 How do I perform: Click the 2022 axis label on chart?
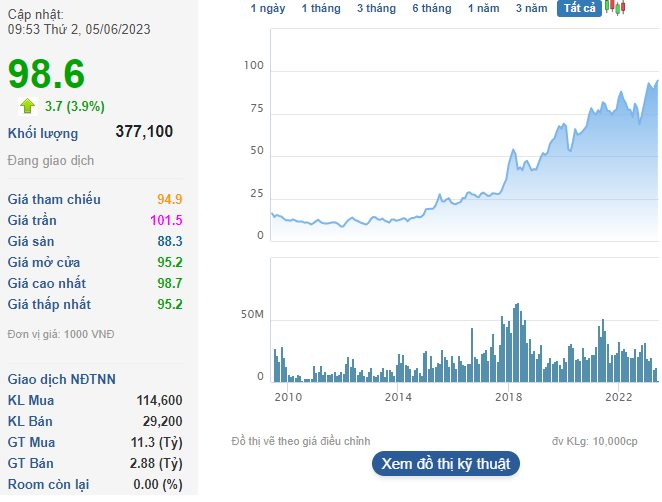[619, 398]
